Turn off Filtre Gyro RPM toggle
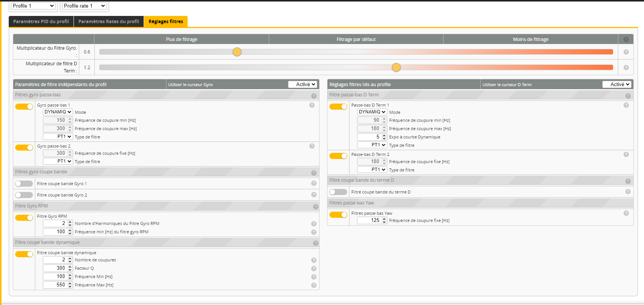 (x=24, y=218)
